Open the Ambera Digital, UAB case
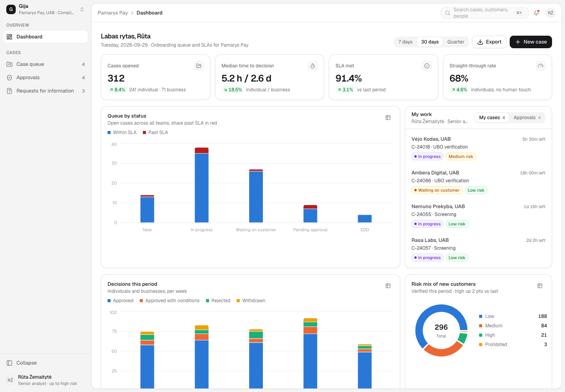Screen dimensions: 565x392 (478, 181)
